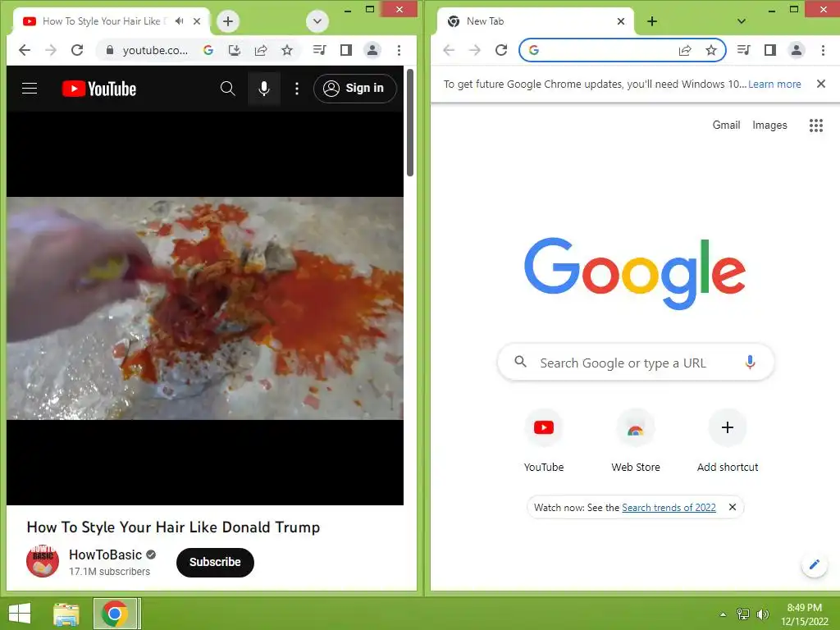Click Chrome taskbar icon
This screenshot has width=840, height=630.
116,614
